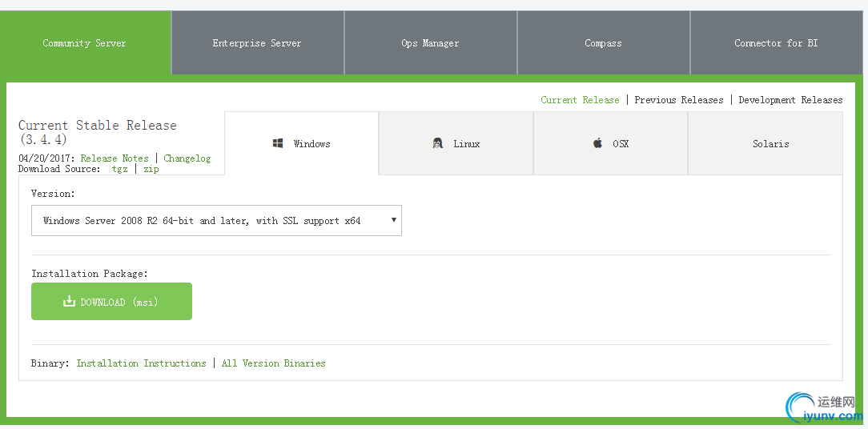Click the Binary label
Screen dimensions: 868x429
click(50, 363)
